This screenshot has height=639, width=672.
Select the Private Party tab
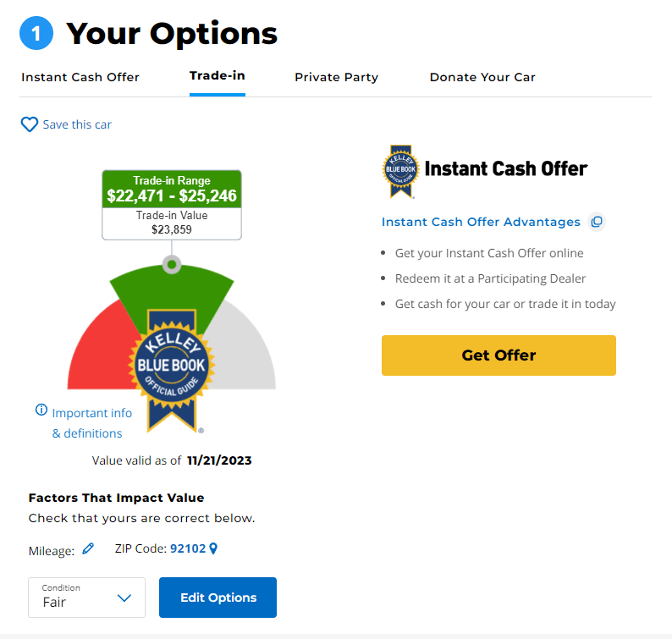[x=337, y=77]
